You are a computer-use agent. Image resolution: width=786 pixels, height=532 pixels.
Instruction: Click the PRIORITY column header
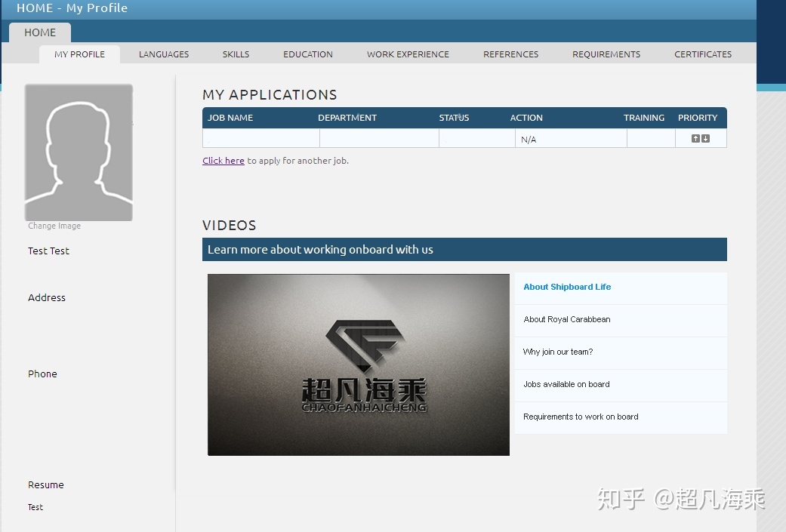pyautogui.click(x=698, y=118)
